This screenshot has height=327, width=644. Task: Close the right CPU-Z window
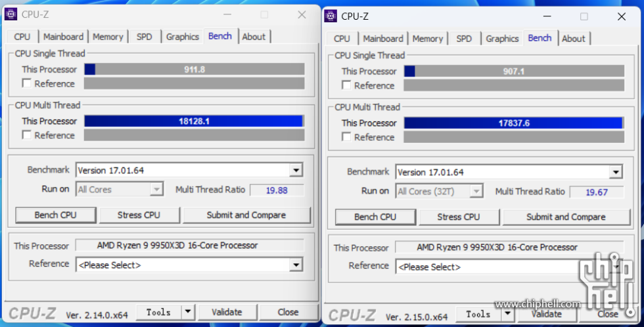(622, 16)
